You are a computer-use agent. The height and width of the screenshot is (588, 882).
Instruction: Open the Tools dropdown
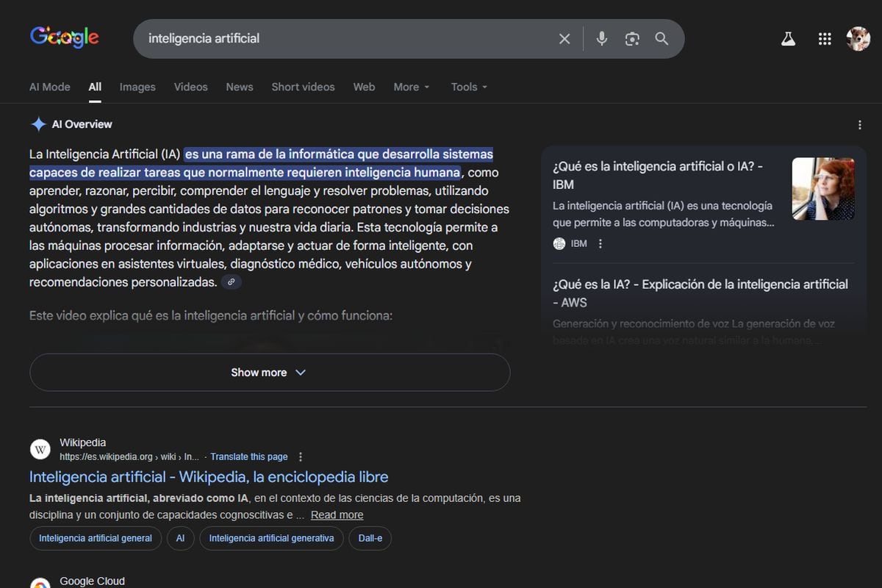click(x=468, y=87)
